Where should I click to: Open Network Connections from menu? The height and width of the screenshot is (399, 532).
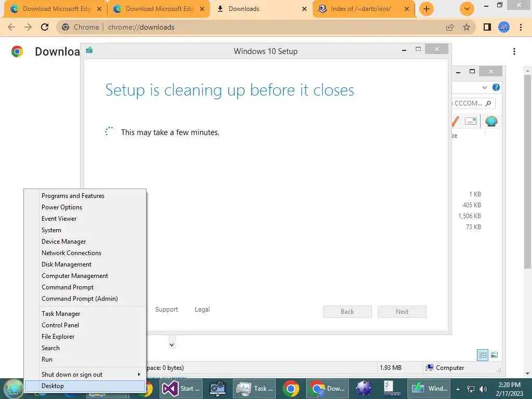click(x=85, y=253)
